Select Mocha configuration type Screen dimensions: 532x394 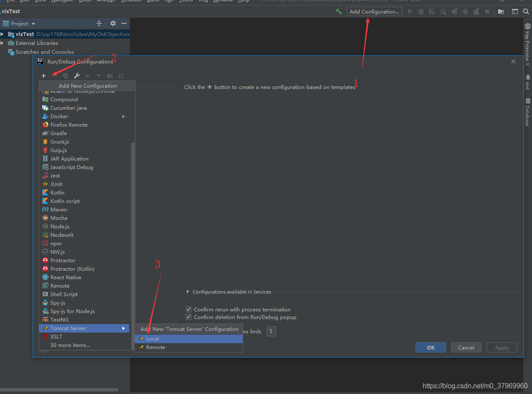pos(84,218)
